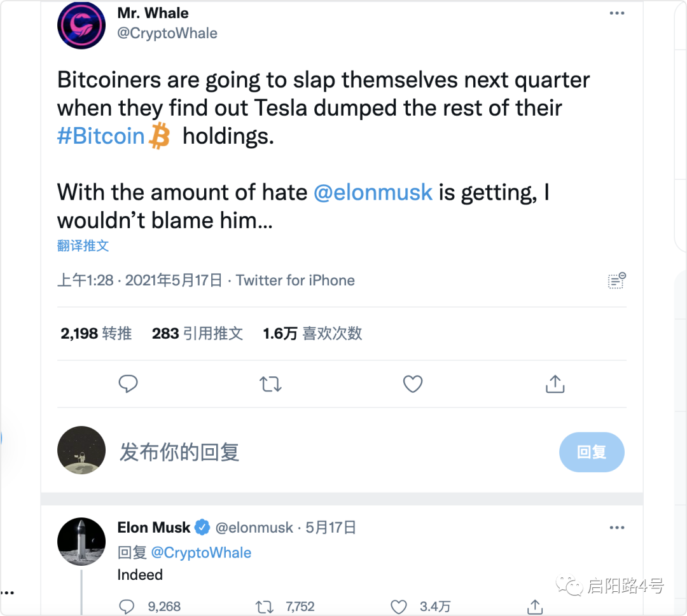This screenshot has width=687, height=616.
Task: Click the reply speech-bubble icon under the main tweet
Action: (128, 384)
